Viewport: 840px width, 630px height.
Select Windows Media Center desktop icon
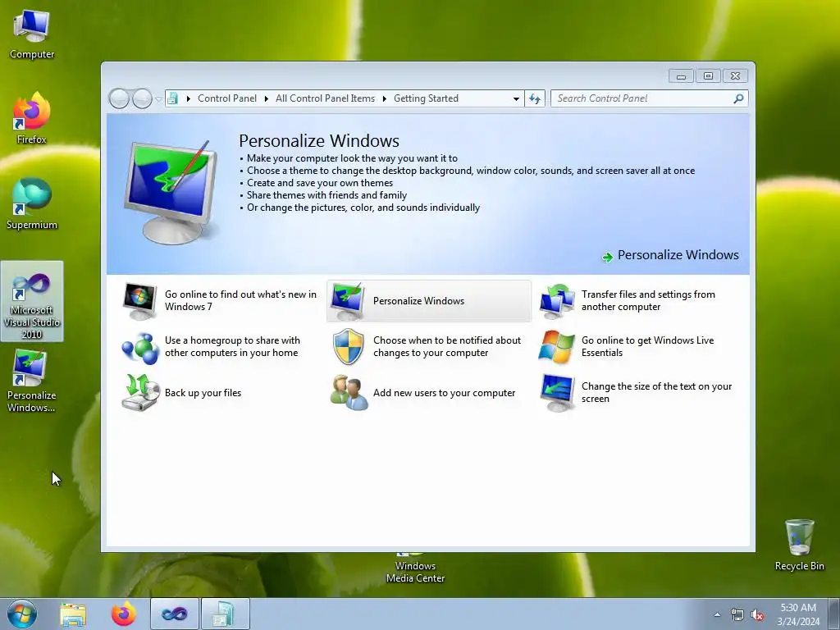click(x=415, y=569)
